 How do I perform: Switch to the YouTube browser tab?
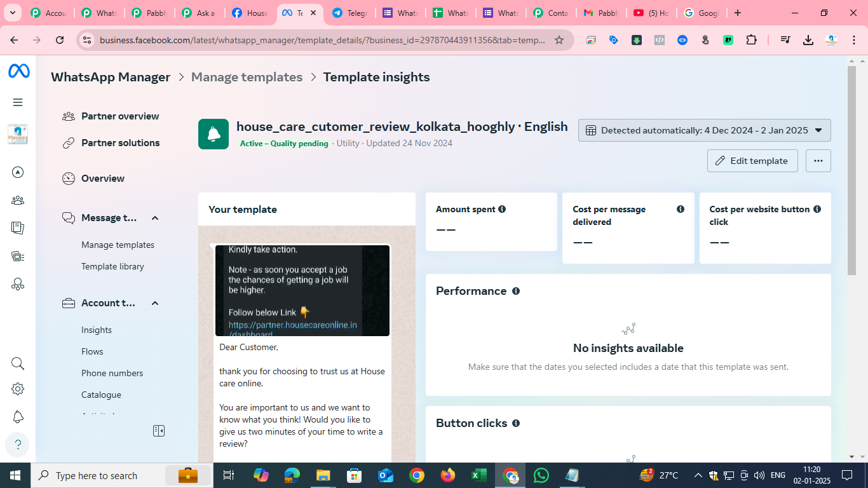tap(653, 13)
